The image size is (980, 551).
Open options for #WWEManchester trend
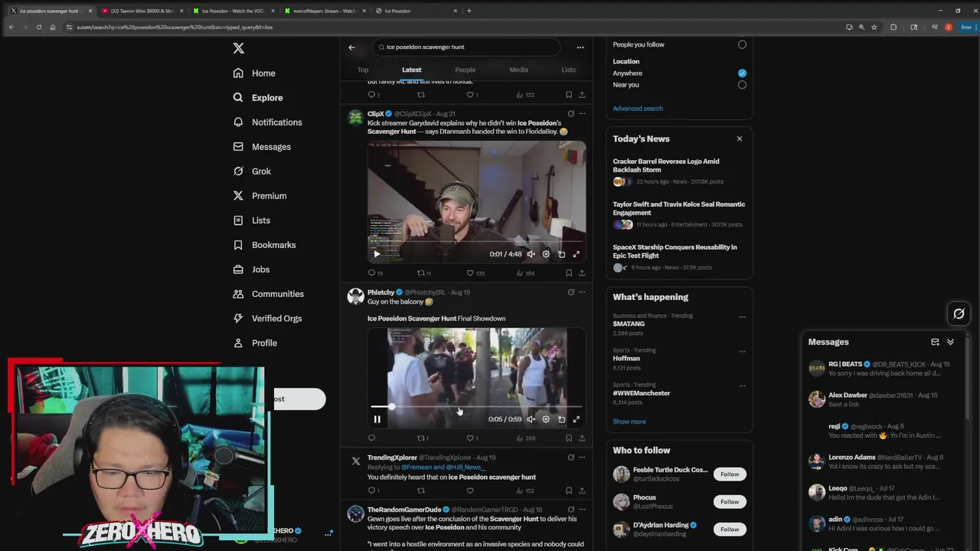tap(742, 386)
